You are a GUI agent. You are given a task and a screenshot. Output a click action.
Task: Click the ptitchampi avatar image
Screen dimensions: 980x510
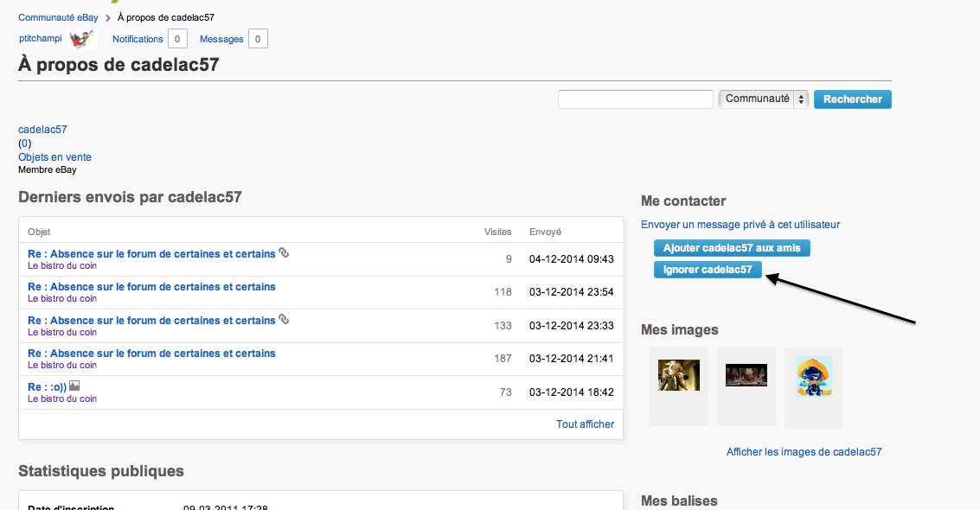82,39
